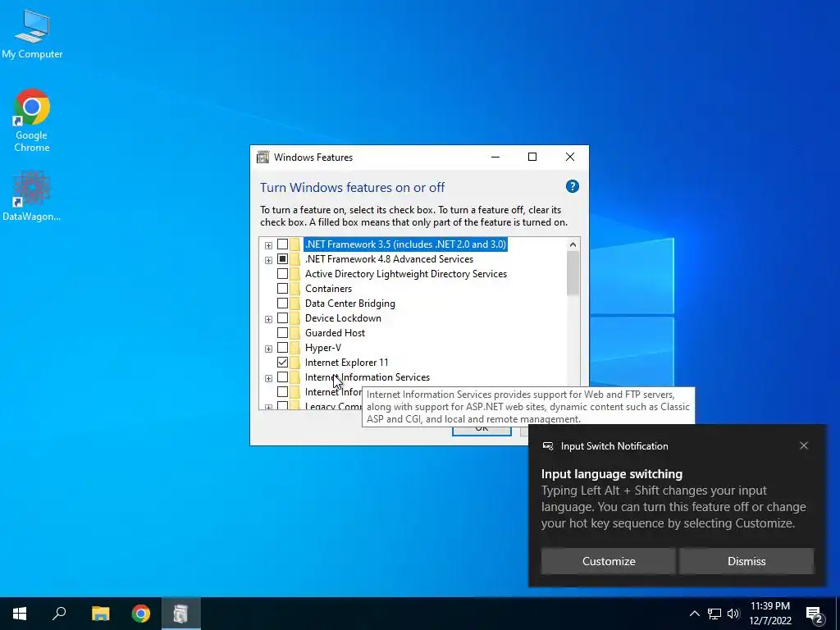Check the Data Center Bridging box

pos(282,304)
